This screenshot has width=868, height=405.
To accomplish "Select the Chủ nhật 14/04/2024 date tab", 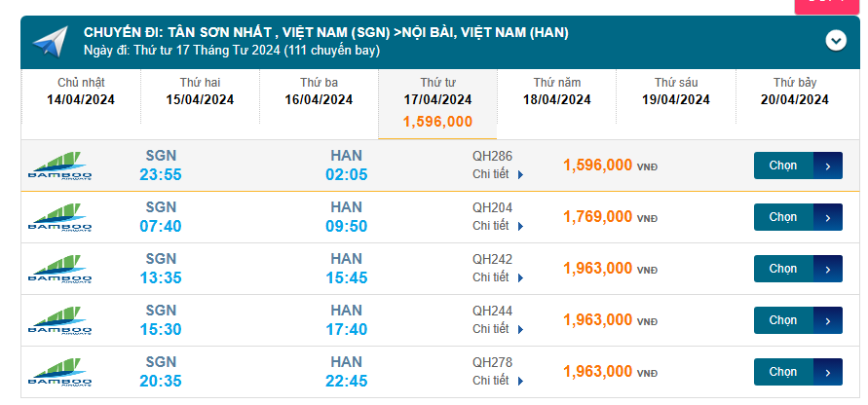I will 81,92.
